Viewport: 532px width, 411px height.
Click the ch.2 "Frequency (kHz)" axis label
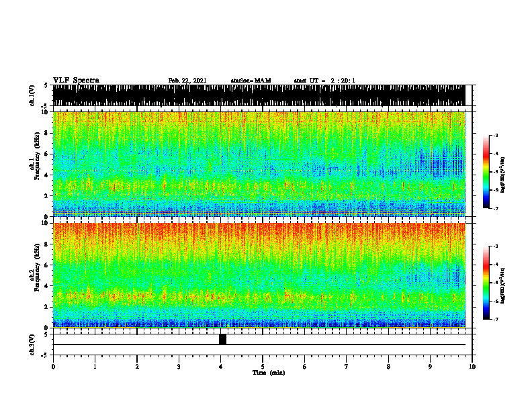(x=38, y=267)
